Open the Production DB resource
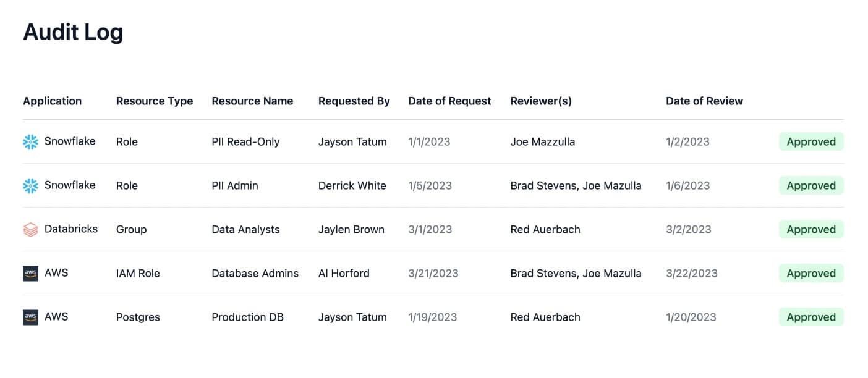 247,317
